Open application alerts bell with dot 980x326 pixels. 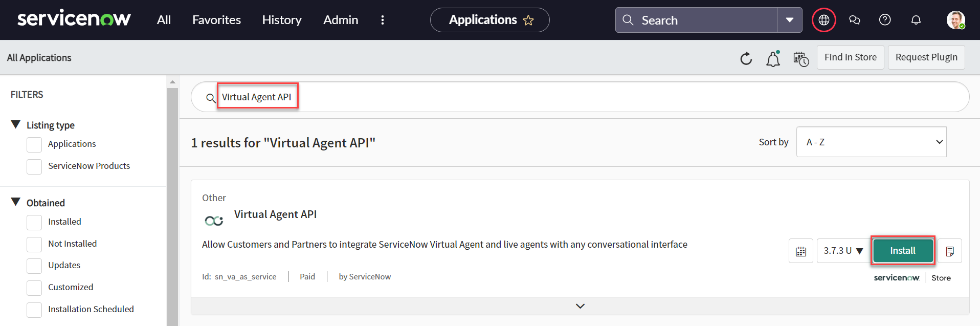point(773,59)
